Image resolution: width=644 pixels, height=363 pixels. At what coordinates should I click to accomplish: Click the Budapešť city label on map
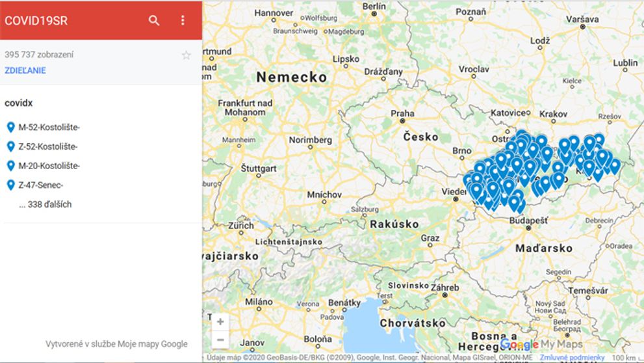pos(528,221)
